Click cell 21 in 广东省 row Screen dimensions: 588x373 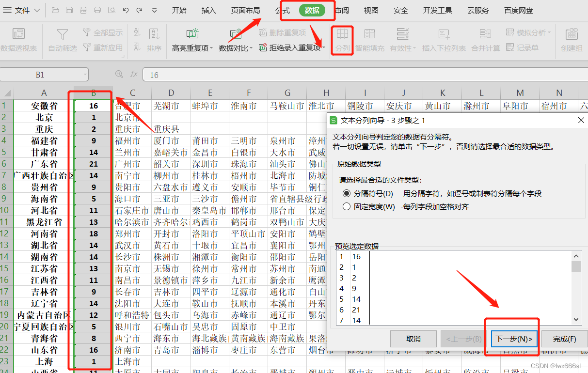[x=94, y=164]
